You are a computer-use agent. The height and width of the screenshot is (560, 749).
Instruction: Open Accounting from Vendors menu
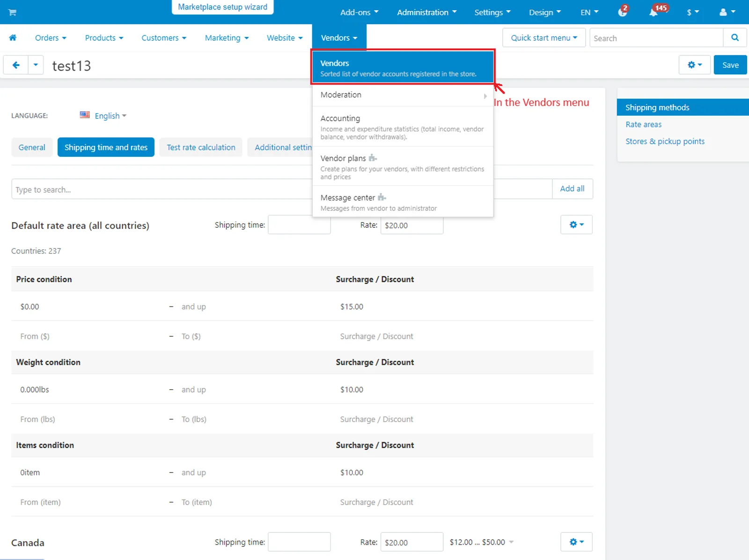[403, 127]
